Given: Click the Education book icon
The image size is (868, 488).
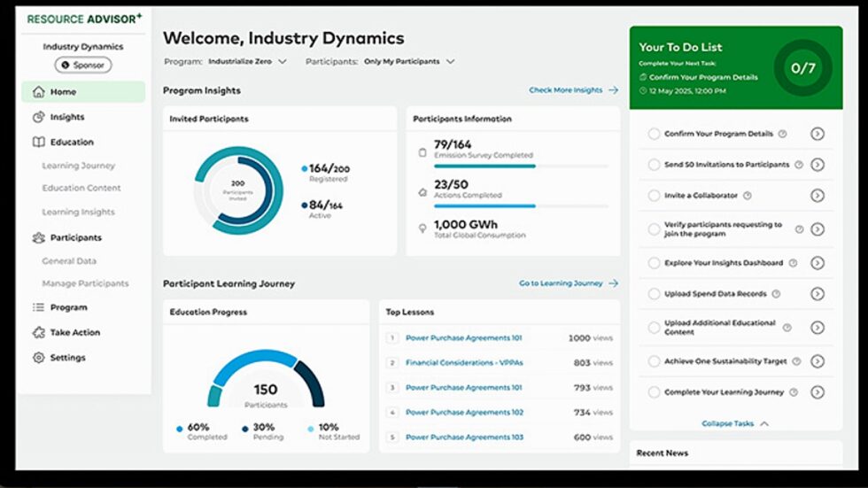Looking at the screenshot, I should [x=38, y=142].
